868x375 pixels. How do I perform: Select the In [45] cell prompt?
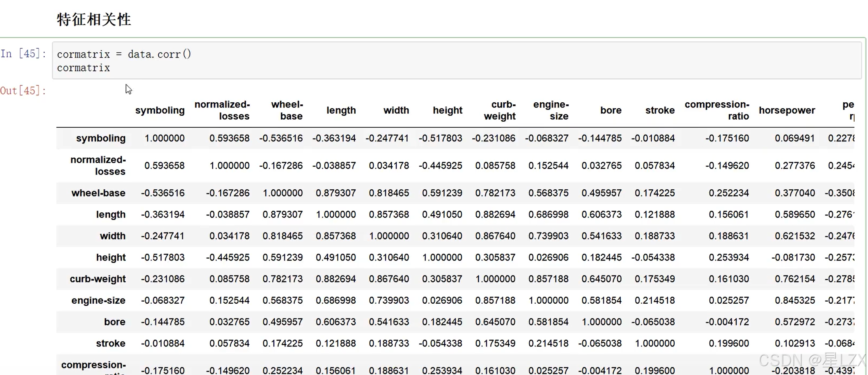[x=23, y=54]
